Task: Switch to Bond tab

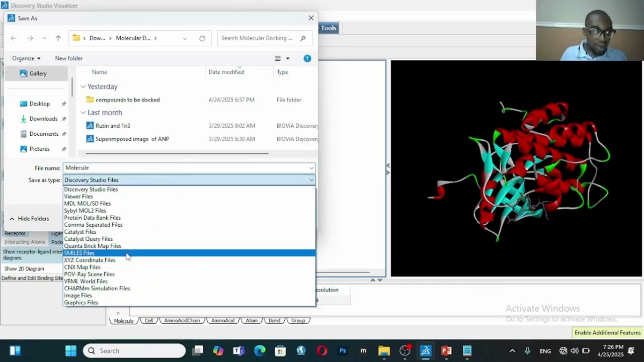Action: coord(274,321)
